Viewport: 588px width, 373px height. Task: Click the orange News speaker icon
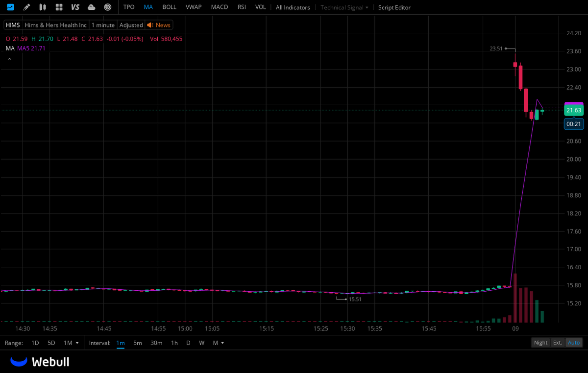tap(150, 25)
